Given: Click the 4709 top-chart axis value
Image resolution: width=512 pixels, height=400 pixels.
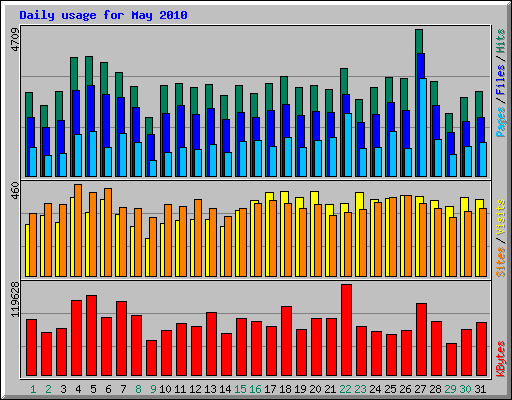Looking at the screenshot, I should click(x=15, y=40).
